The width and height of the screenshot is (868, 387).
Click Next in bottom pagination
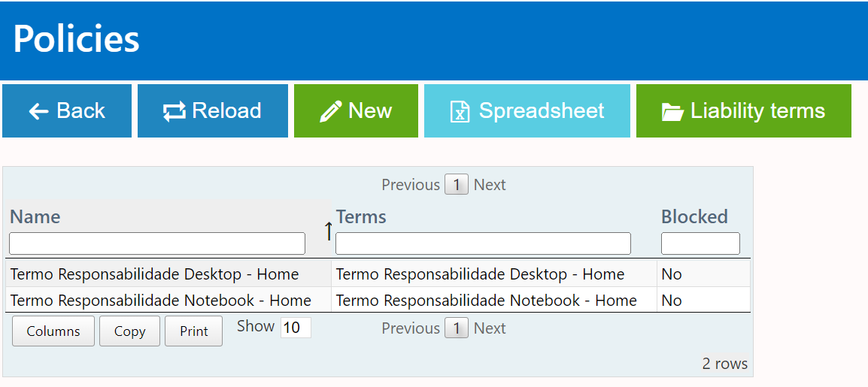pos(490,328)
